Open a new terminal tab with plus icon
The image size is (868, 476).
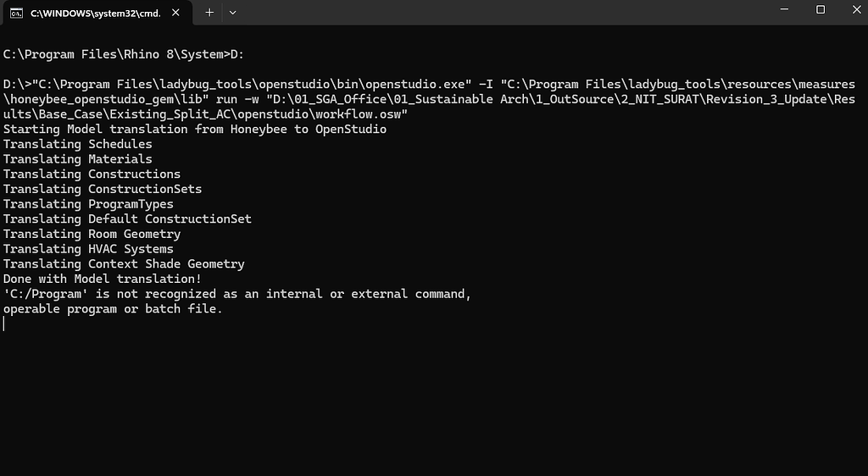click(x=209, y=12)
